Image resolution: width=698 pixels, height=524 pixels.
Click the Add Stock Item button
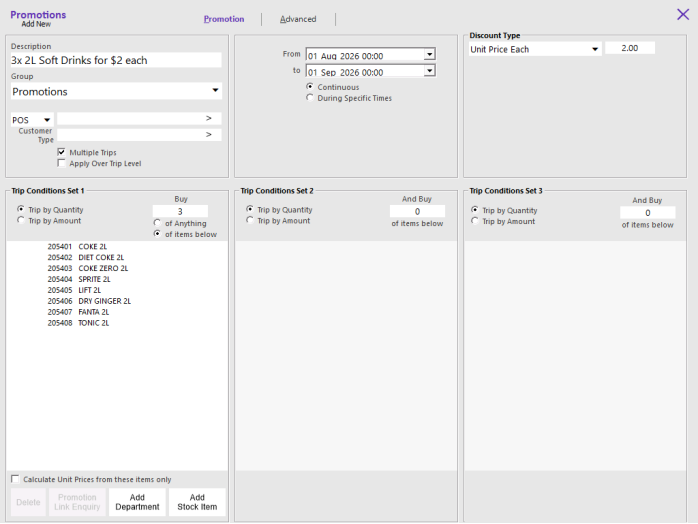tap(197, 502)
